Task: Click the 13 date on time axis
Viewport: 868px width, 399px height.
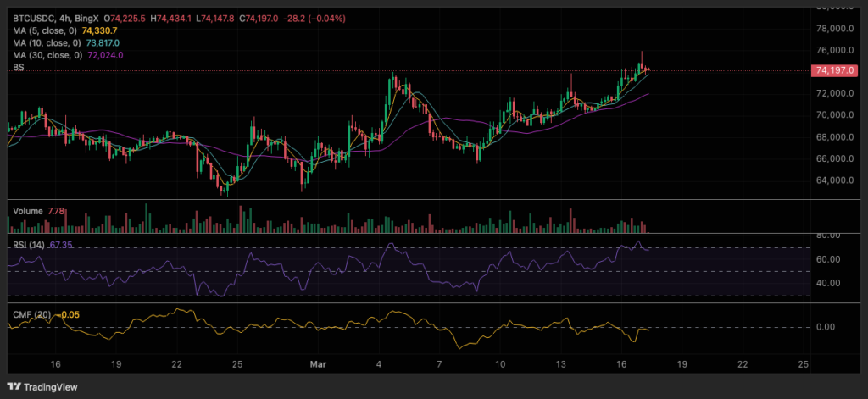Action: pos(561,363)
